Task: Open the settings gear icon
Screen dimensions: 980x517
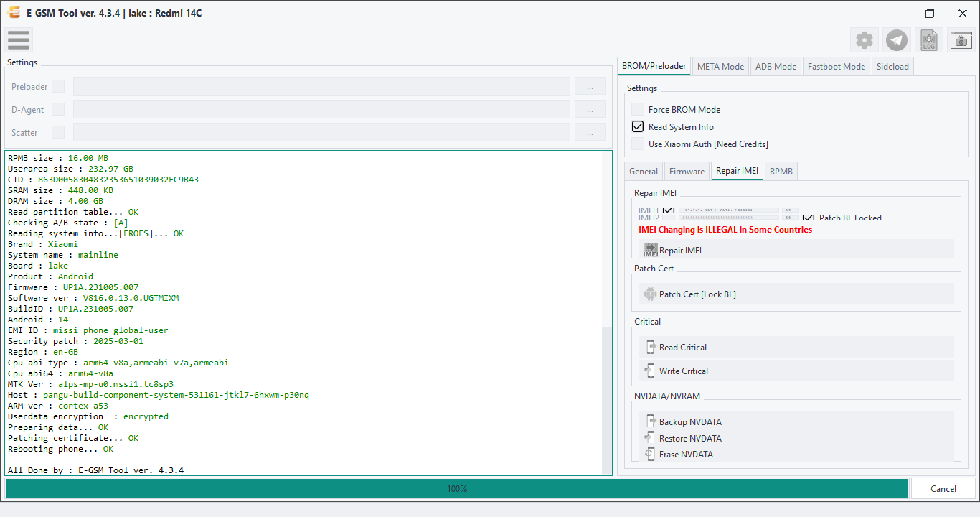Action: pyautogui.click(x=864, y=40)
